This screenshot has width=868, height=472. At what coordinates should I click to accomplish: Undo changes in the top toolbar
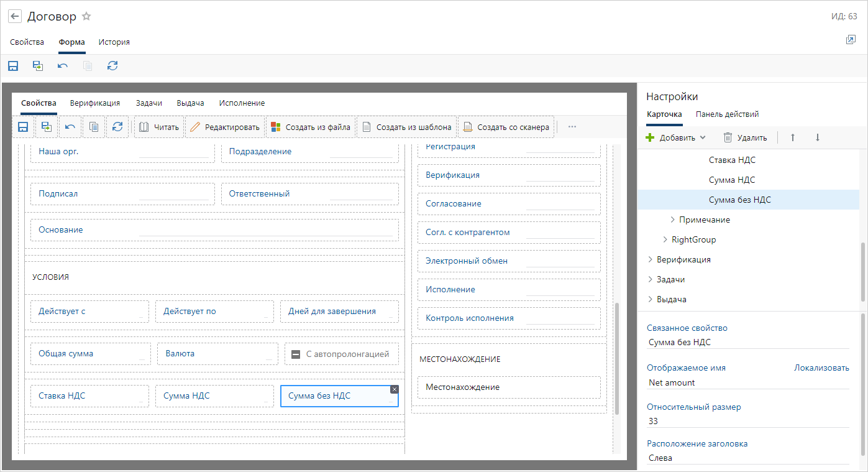pos(63,66)
